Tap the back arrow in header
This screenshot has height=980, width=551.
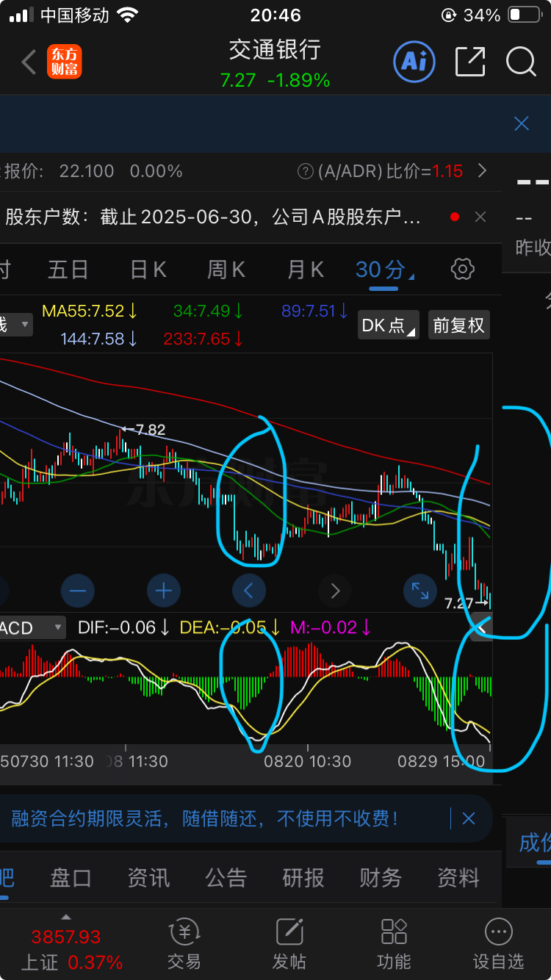[29, 62]
